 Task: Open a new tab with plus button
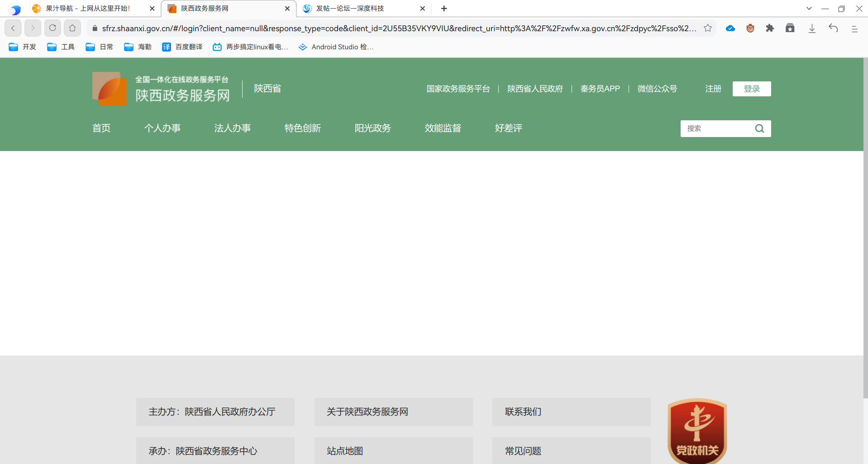444,8
